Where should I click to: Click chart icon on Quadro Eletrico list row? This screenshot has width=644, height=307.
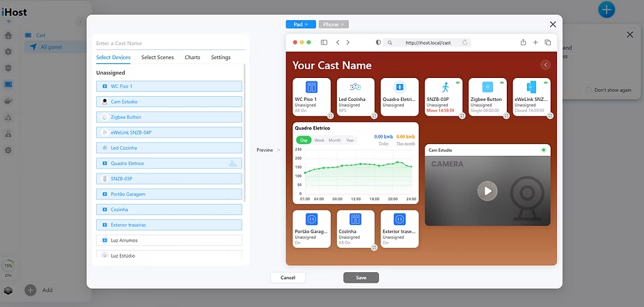(233, 164)
